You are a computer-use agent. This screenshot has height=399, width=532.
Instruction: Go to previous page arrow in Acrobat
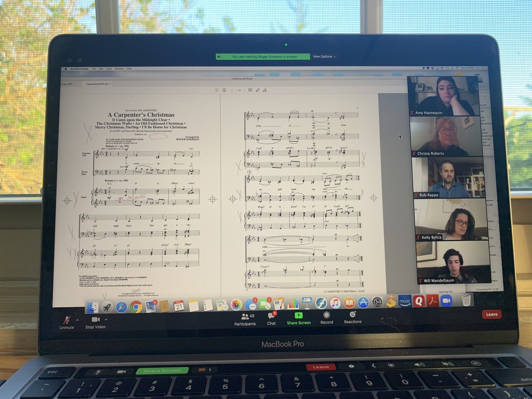pyautogui.click(x=217, y=90)
